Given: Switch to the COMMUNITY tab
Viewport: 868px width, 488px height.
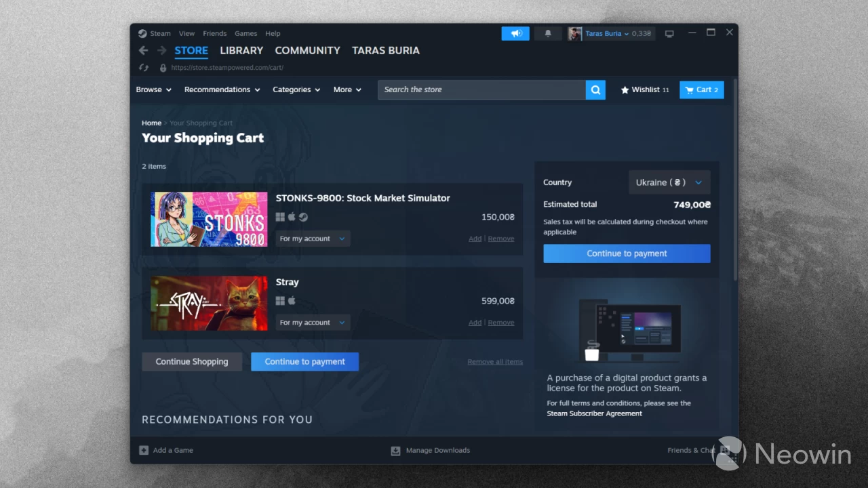Looking at the screenshot, I should point(307,51).
